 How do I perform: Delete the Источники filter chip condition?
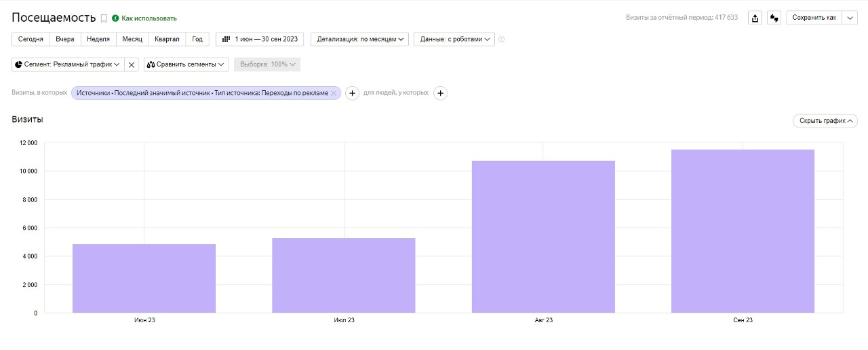(x=334, y=93)
